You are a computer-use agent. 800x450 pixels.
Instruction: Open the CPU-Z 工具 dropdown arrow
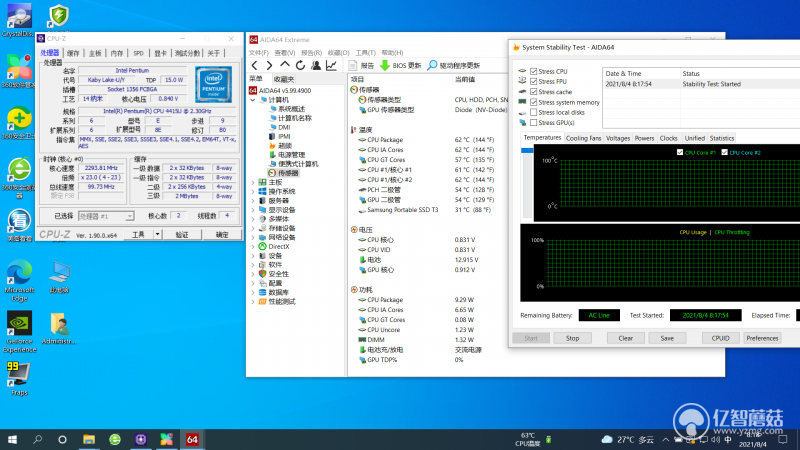(x=157, y=235)
